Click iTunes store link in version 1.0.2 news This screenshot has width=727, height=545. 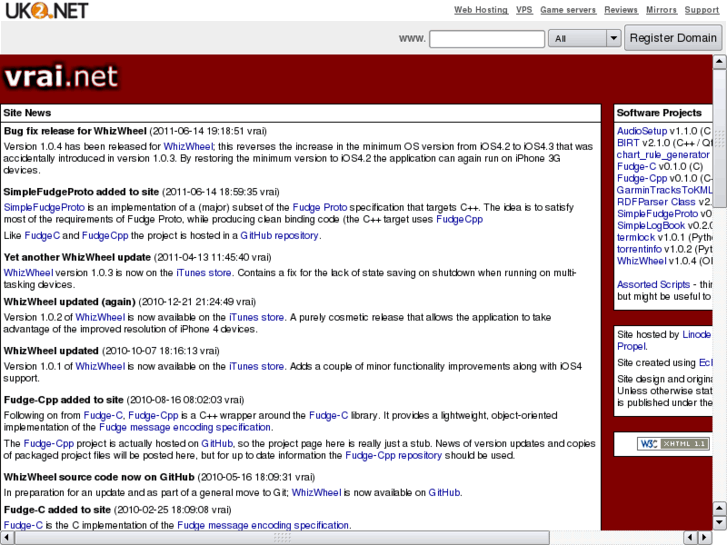(256, 317)
